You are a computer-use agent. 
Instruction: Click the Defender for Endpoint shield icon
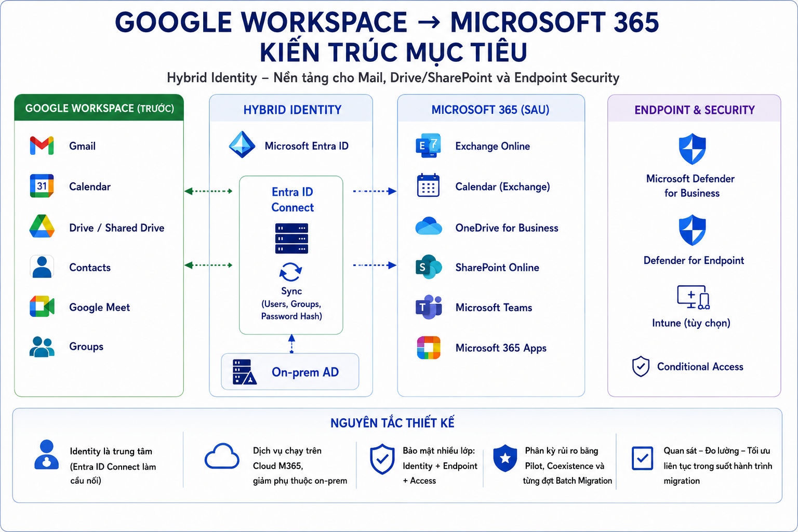693,230
